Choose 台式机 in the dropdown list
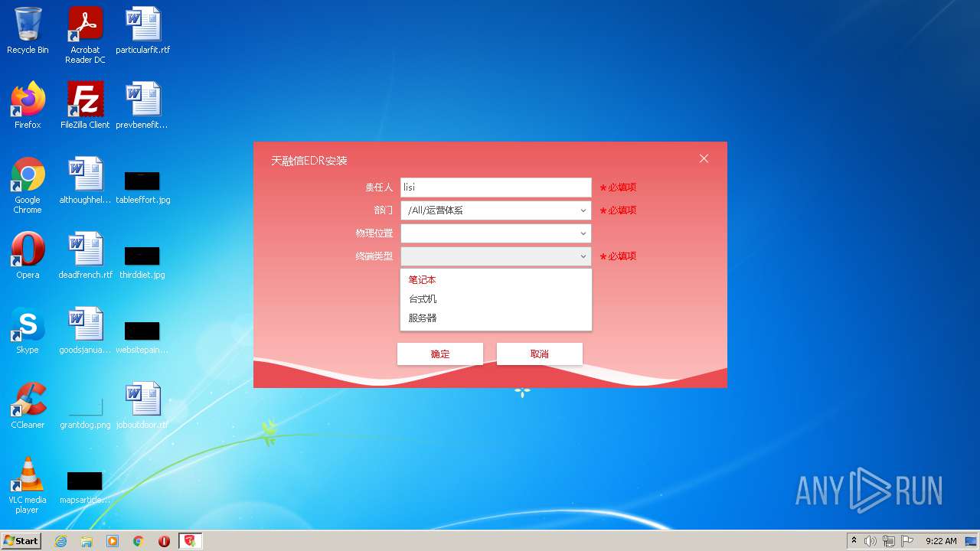 point(495,299)
